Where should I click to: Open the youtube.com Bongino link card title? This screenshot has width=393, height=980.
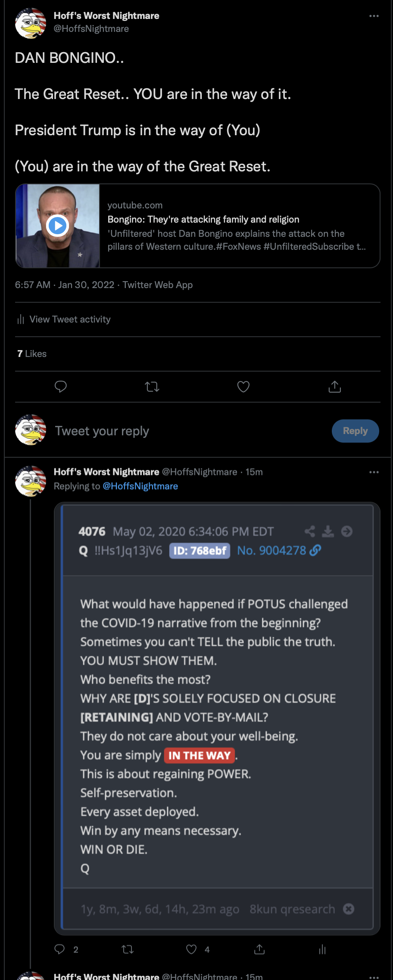[203, 220]
